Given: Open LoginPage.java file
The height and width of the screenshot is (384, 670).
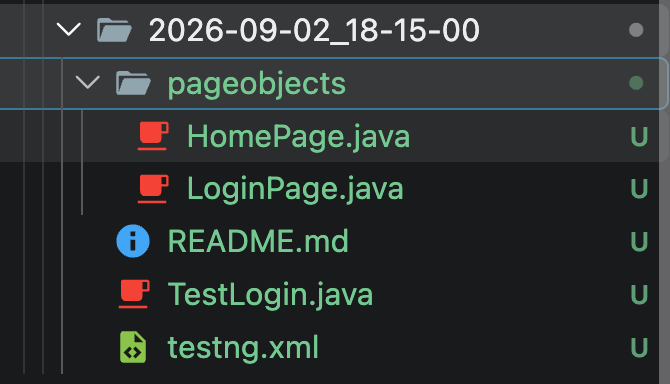Looking at the screenshot, I should click(295, 189).
